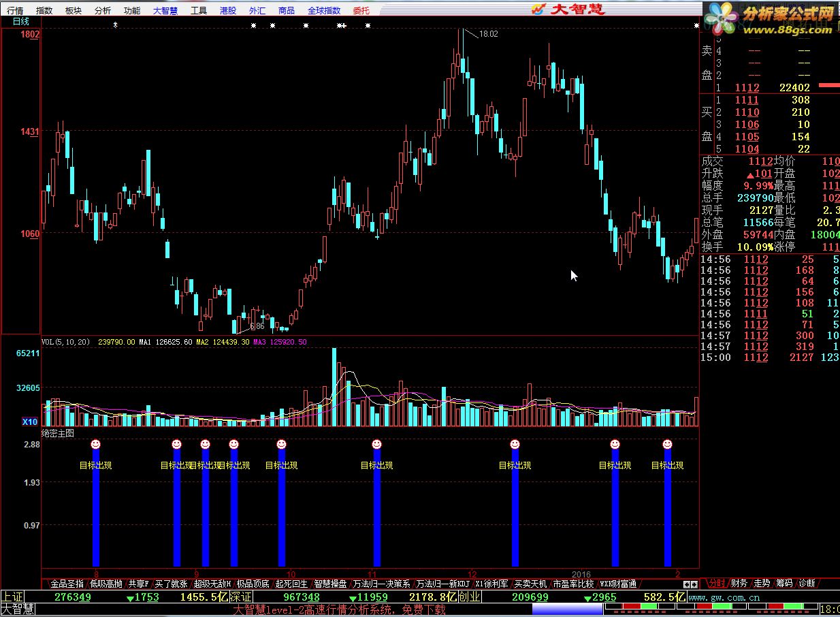Click the smiley marker above the first blue bar
The image size is (840, 617).
(96, 444)
